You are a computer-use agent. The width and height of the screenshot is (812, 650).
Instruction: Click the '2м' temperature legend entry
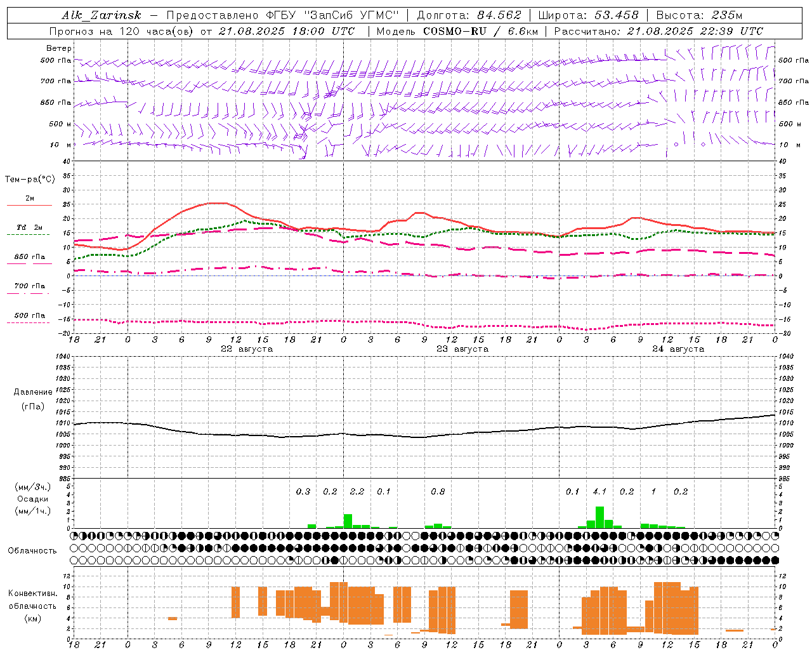pyautogui.click(x=30, y=199)
